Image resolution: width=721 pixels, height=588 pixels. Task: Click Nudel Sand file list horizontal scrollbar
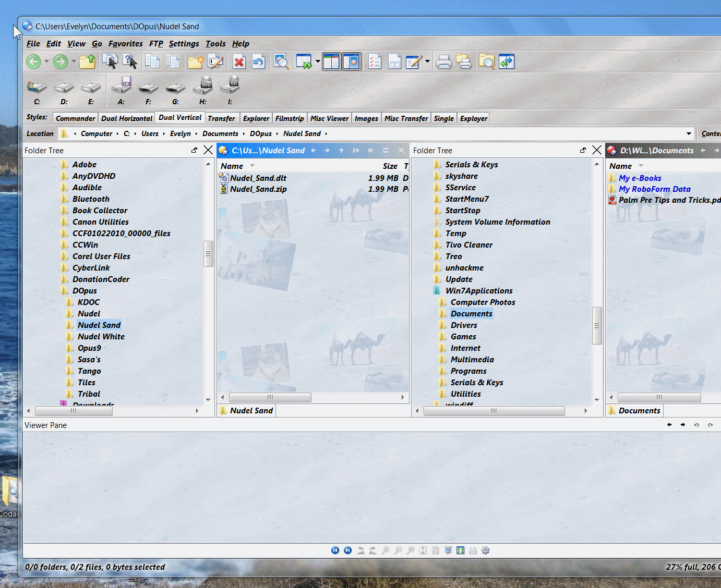(x=270, y=397)
